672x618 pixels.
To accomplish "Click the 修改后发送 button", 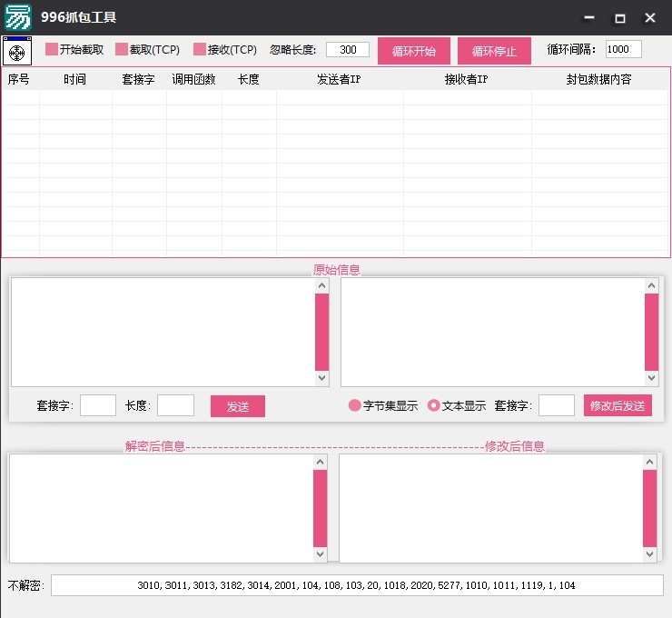I will [618, 405].
